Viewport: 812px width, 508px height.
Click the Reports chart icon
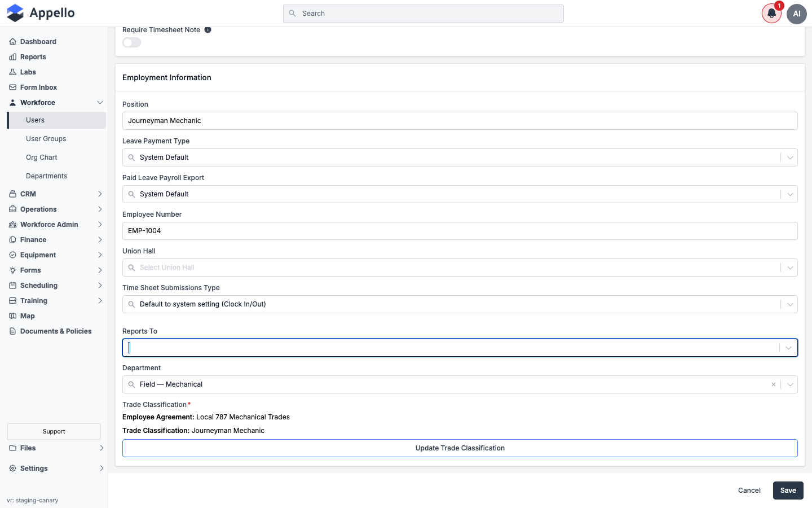tap(12, 57)
